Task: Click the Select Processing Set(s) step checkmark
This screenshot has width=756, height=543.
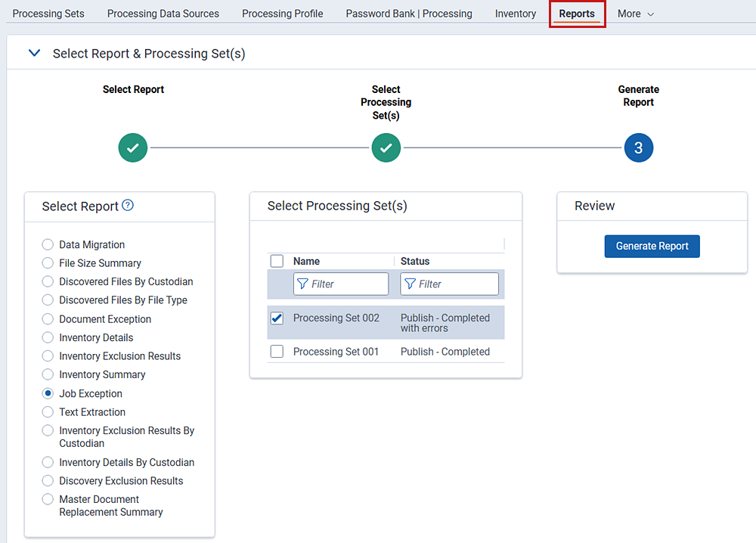Action: [x=386, y=148]
